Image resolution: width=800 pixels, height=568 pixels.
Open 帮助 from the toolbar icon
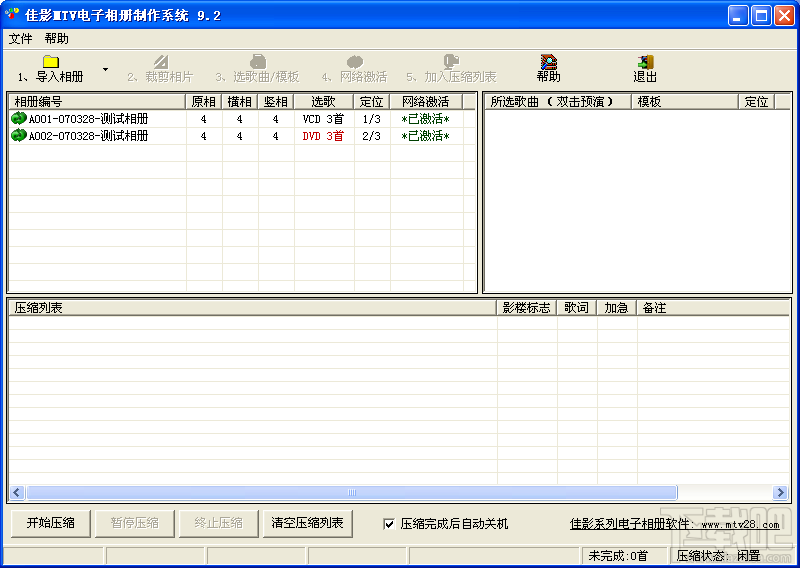548,62
